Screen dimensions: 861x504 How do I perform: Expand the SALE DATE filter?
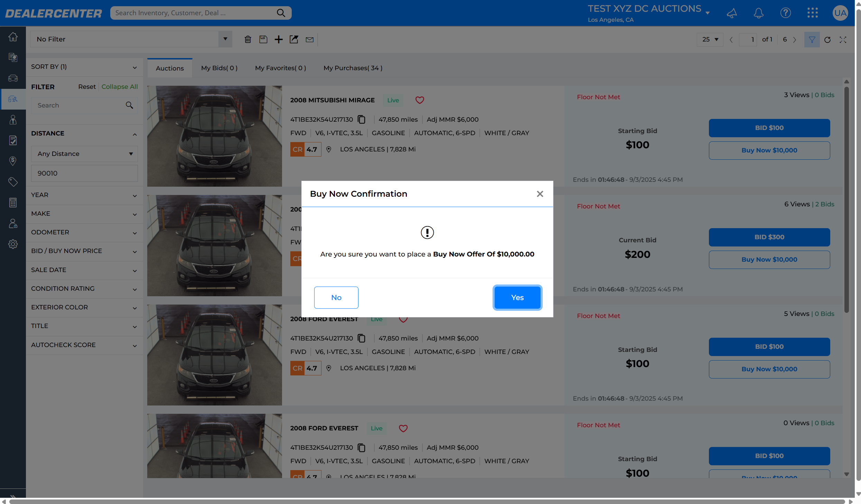coord(84,270)
